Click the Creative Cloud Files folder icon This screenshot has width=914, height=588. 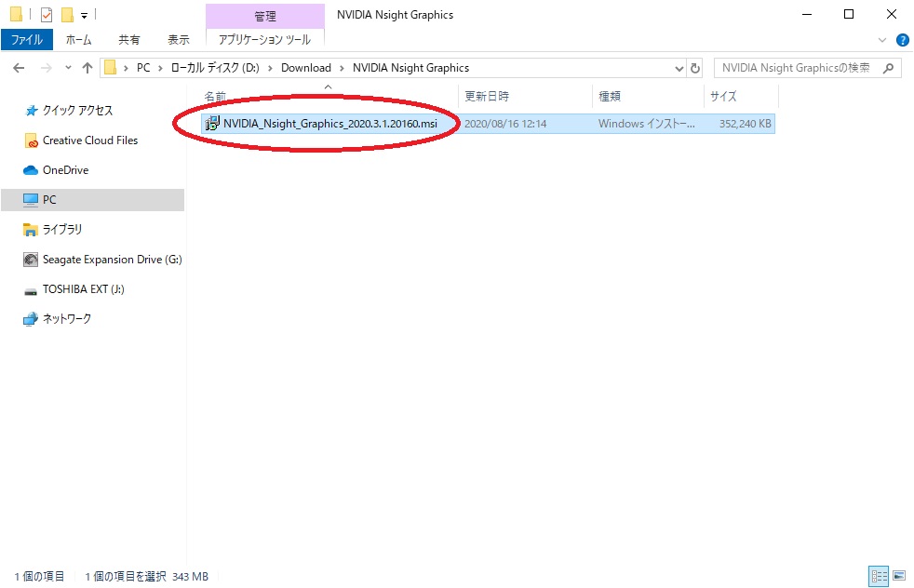coord(31,140)
